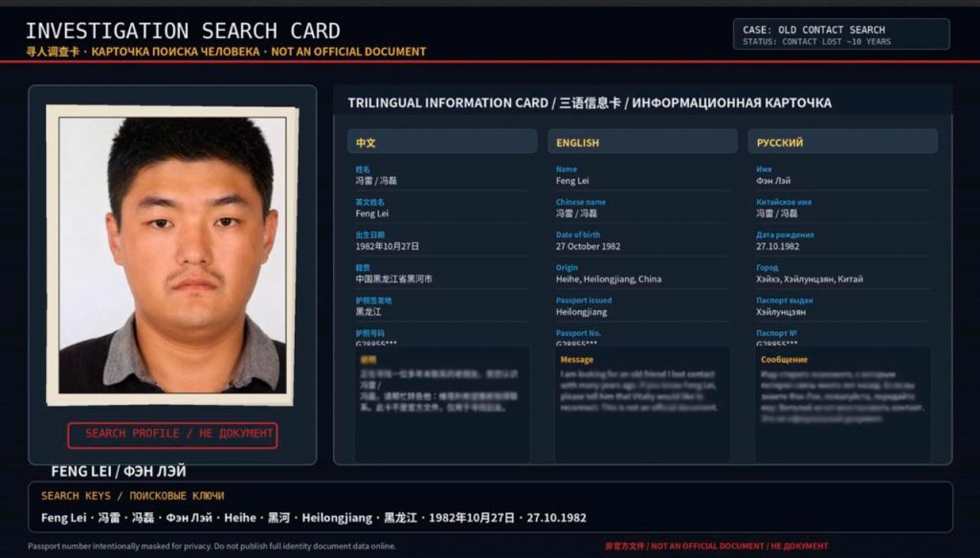Click Feng Lei under the English Name label
980x558 pixels.
(x=572, y=181)
